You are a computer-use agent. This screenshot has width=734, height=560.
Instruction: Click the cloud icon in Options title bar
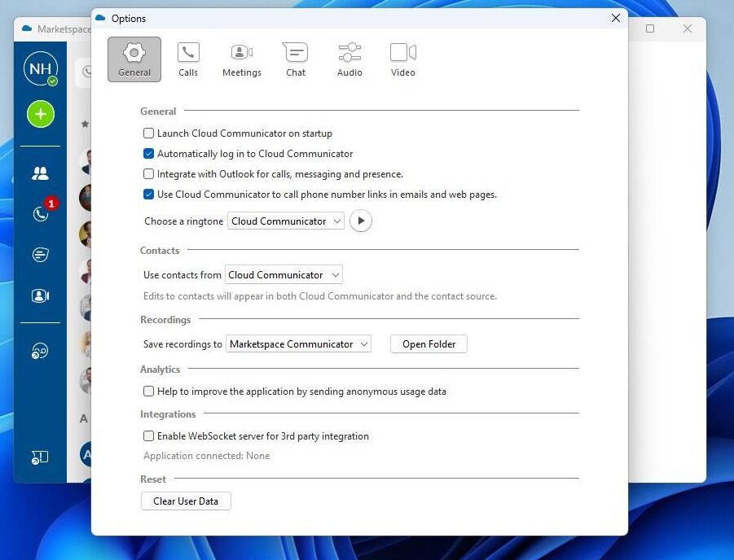point(100,18)
